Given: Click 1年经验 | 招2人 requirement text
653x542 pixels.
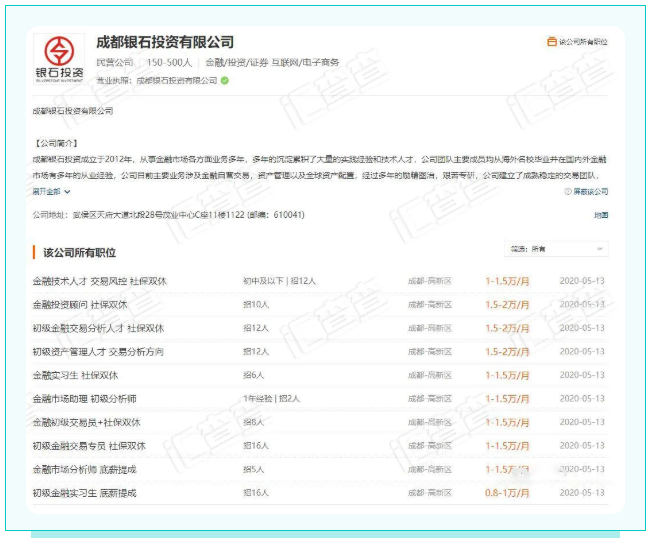Looking at the screenshot, I should pyautogui.click(x=271, y=399).
